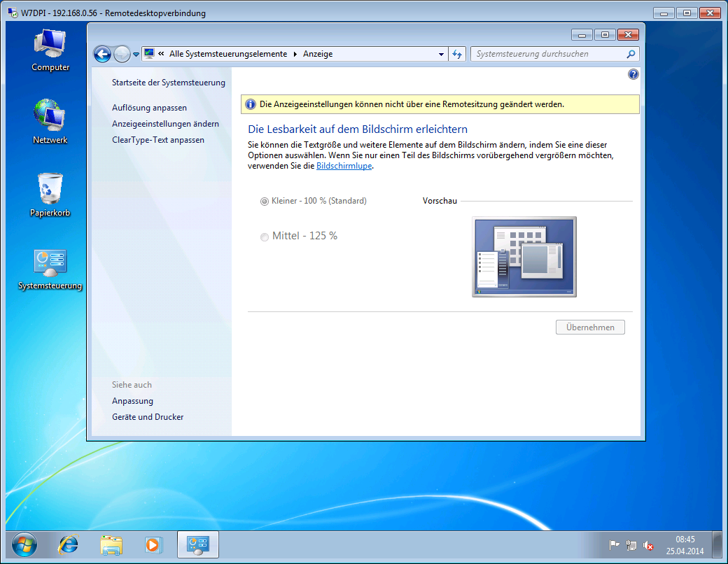Image resolution: width=728 pixels, height=564 pixels.
Task: Expand the address bar history dropdown
Action: point(441,54)
